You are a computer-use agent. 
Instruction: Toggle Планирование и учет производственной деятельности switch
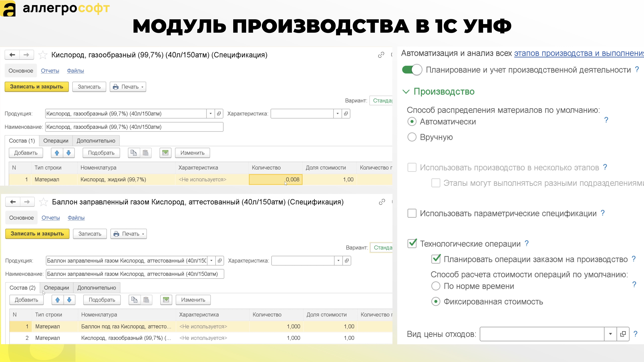pyautogui.click(x=412, y=70)
